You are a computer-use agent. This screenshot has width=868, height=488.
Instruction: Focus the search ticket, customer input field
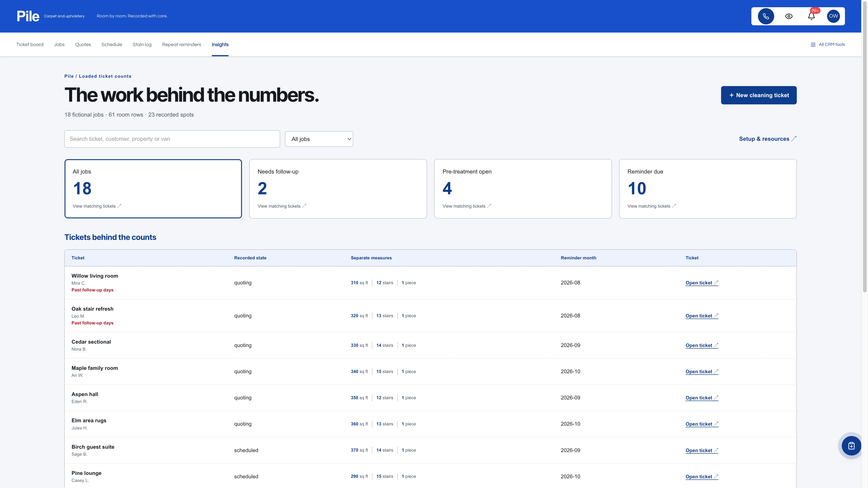pos(172,139)
